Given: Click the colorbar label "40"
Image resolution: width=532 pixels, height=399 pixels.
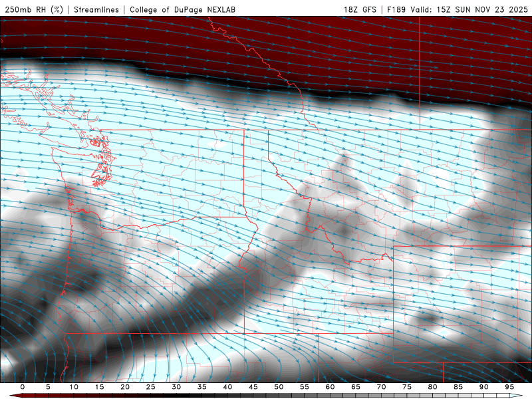Looking at the screenshot, I should pos(227,387).
